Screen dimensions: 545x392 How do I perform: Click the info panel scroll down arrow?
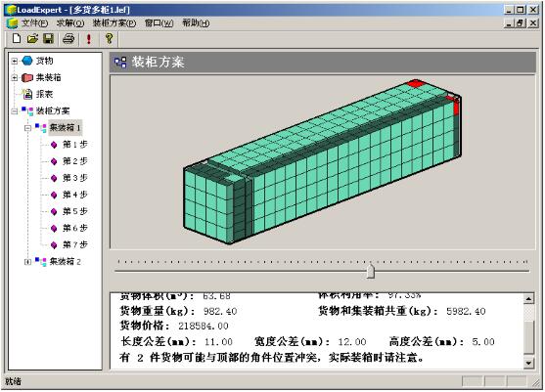[528, 364]
